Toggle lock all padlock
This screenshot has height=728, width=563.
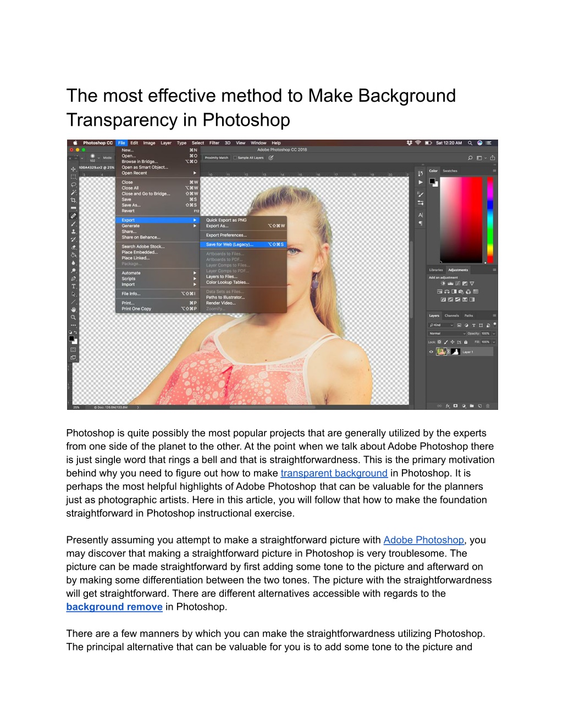coord(466,342)
